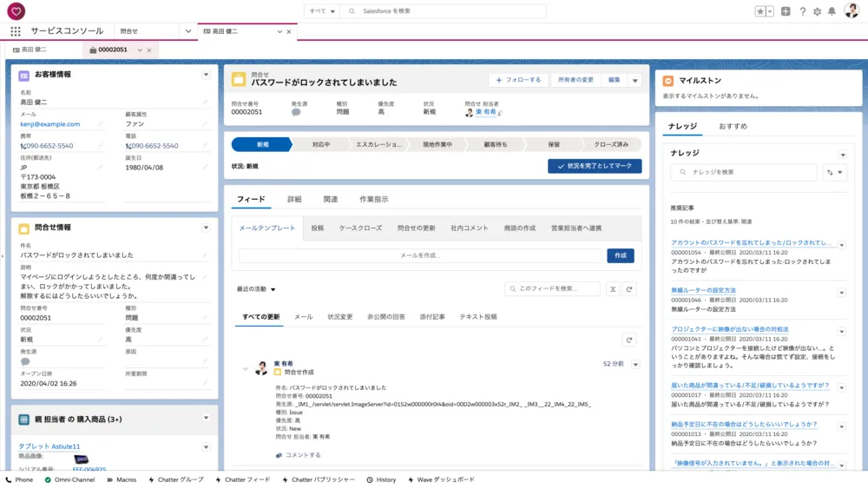Click the 所有者の変更 button
The image size is (868, 489).
pyautogui.click(x=575, y=80)
